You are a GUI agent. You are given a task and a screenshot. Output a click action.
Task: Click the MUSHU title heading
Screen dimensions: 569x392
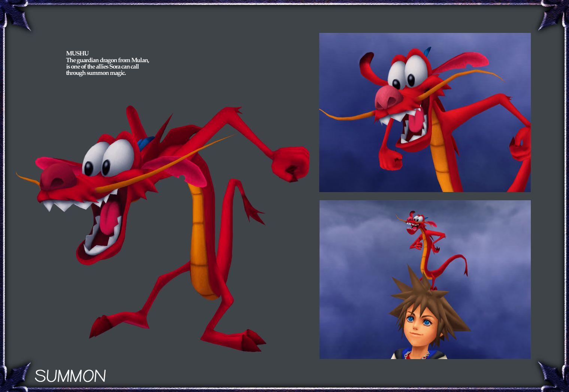click(x=77, y=54)
